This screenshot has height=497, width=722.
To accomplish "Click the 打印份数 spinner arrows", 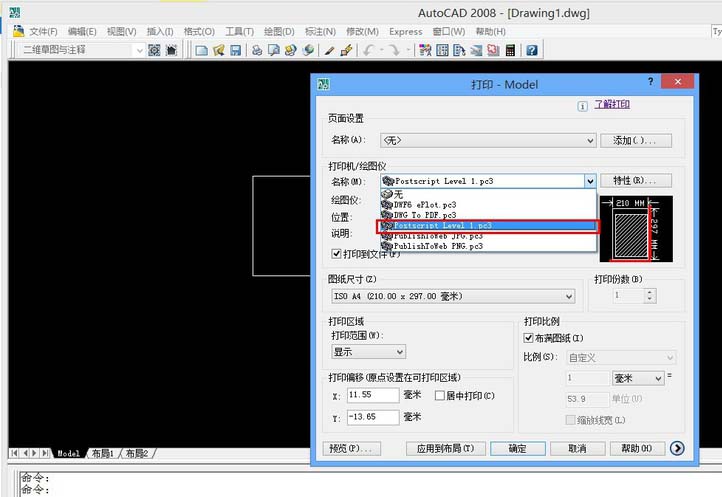I will (x=649, y=295).
